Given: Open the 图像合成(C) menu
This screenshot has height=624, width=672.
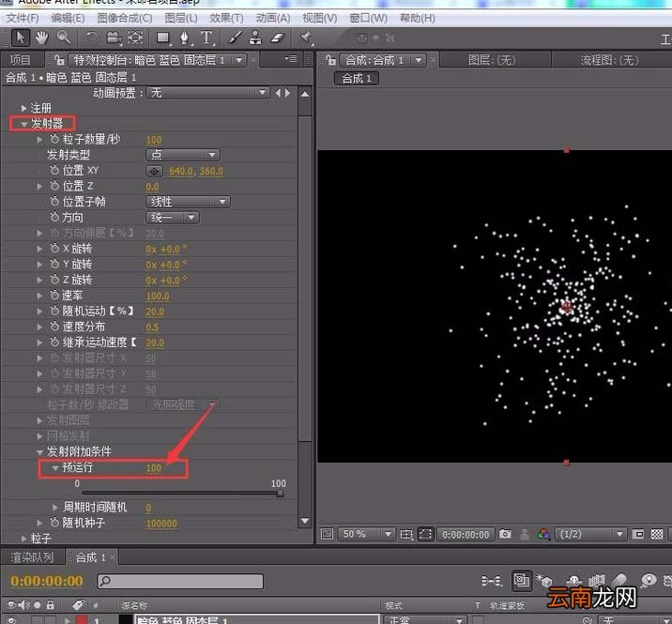Looking at the screenshot, I should click(125, 19).
